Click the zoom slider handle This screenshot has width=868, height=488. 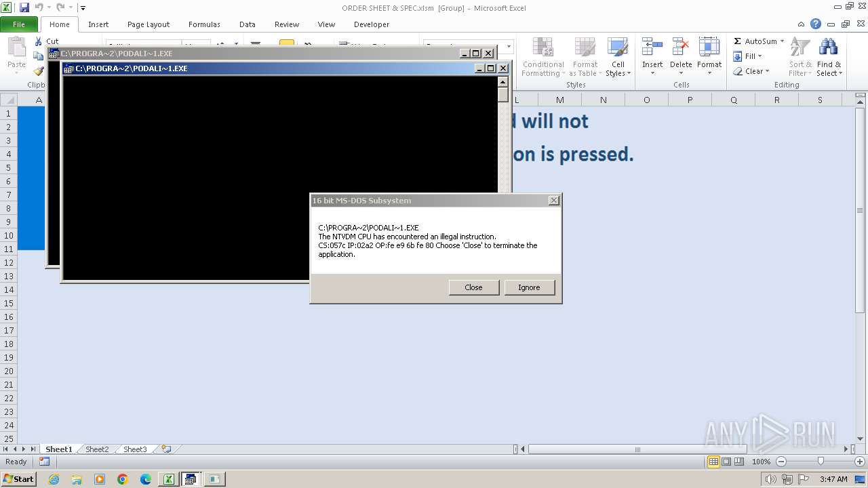click(821, 462)
